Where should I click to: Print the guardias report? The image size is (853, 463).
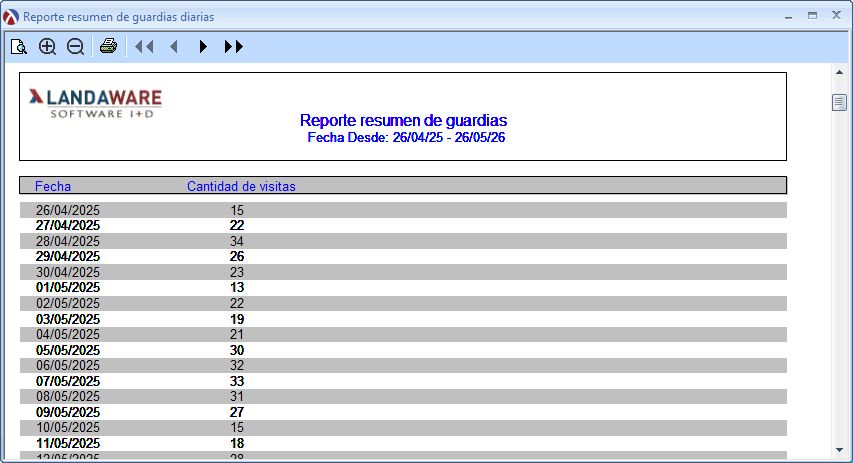108,46
